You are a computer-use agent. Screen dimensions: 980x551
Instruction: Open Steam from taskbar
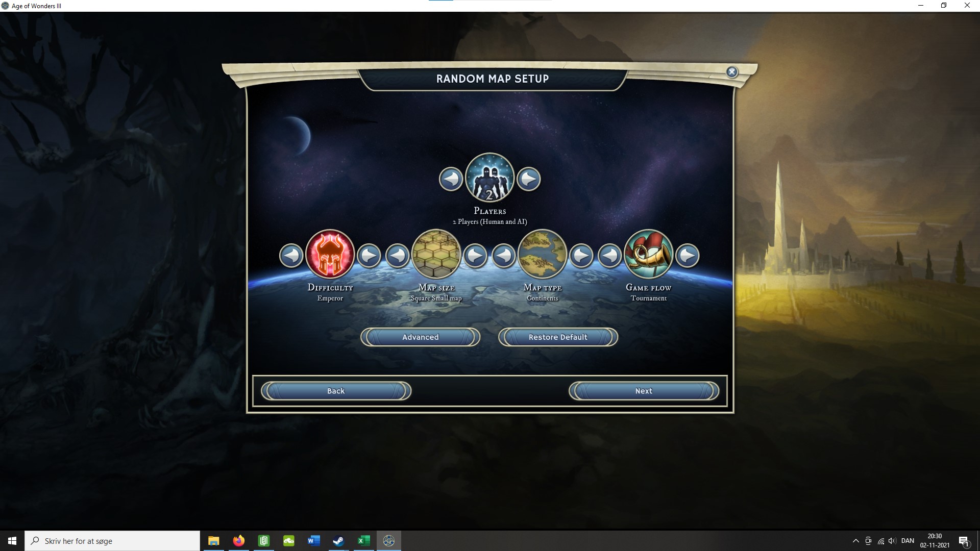pyautogui.click(x=338, y=541)
